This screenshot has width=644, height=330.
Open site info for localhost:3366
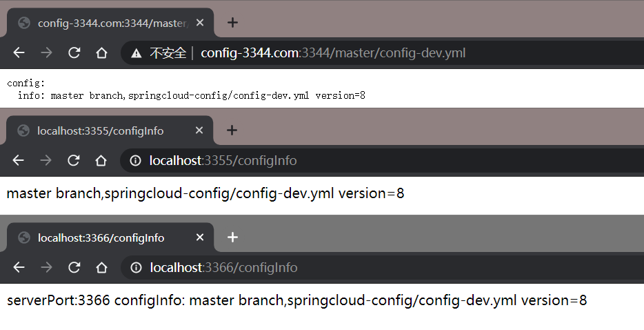[x=137, y=267]
